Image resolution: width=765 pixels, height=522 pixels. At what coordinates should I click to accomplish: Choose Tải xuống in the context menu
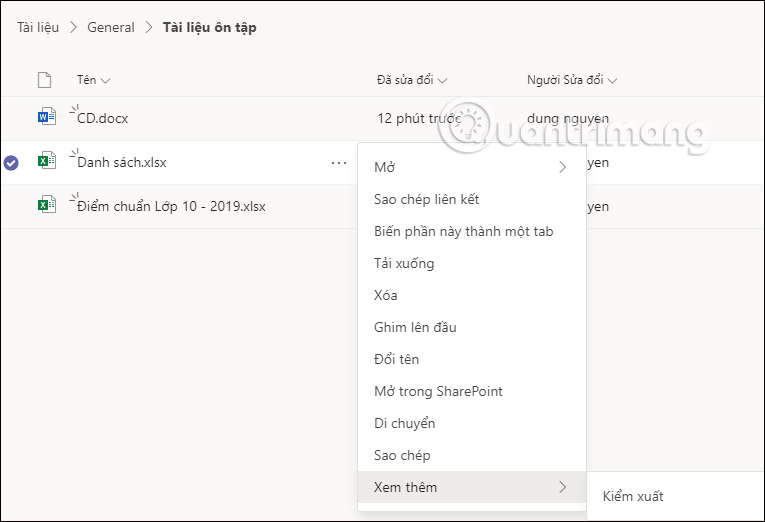[404, 263]
